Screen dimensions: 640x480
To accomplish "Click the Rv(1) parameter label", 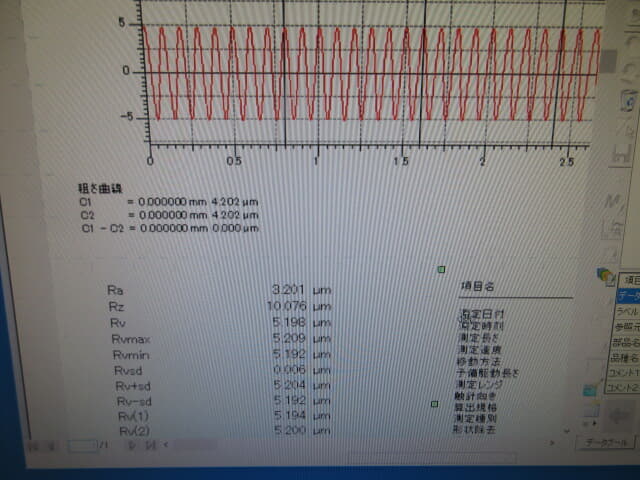I will click(x=133, y=417).
